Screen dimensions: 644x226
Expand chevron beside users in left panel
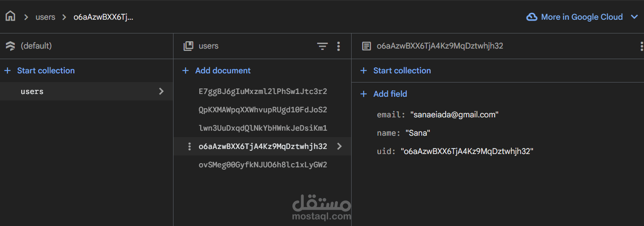click(161, 91)
